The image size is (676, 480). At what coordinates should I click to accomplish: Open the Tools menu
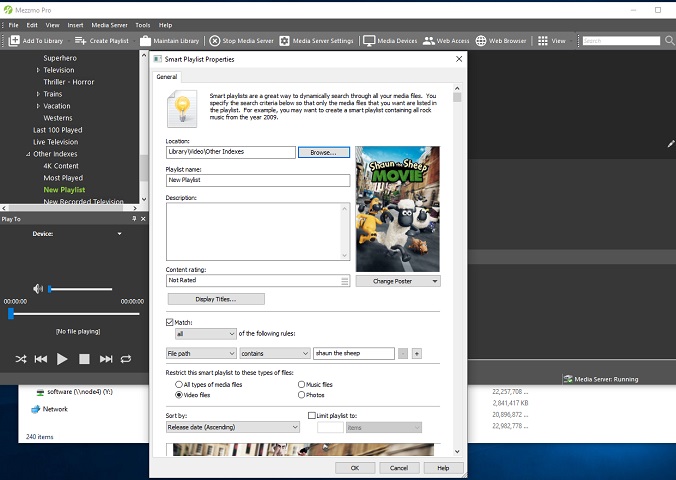coord(143,25)
